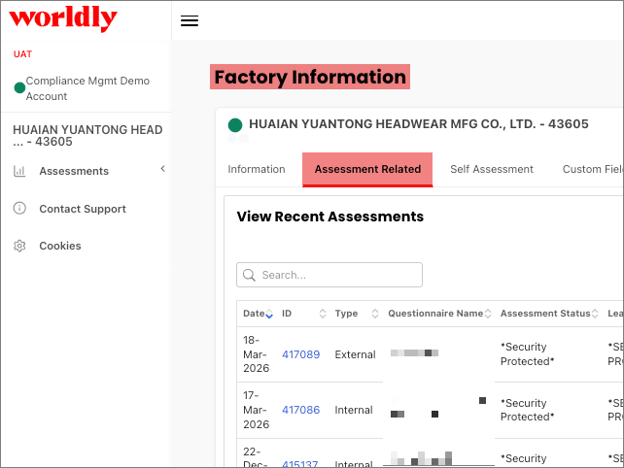
Task: Click the HUAIAN YUANTONG HEADWEAR MFG CO., LTD. title
Action: pyautogui.click(x=419, y=124)
